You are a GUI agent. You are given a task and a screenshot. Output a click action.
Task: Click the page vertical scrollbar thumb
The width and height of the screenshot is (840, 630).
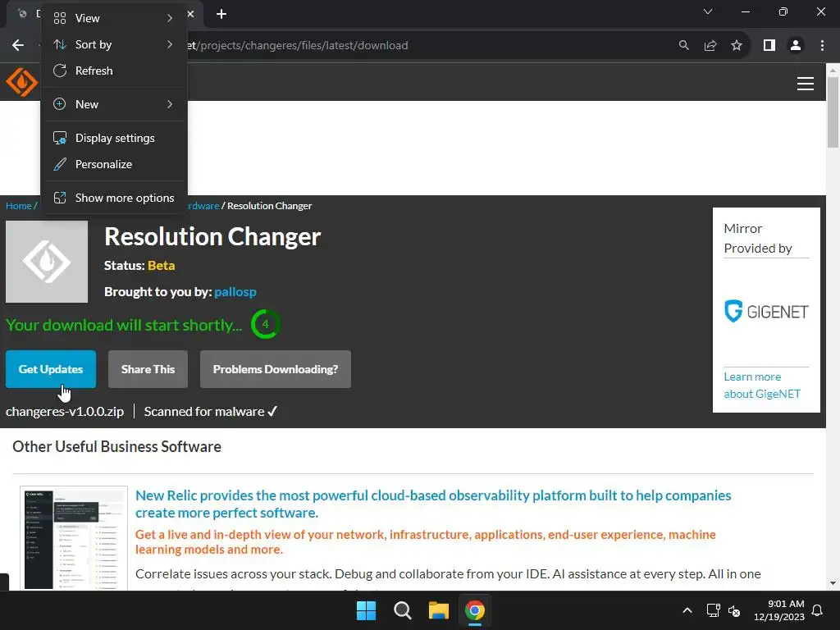coord(833,112)
